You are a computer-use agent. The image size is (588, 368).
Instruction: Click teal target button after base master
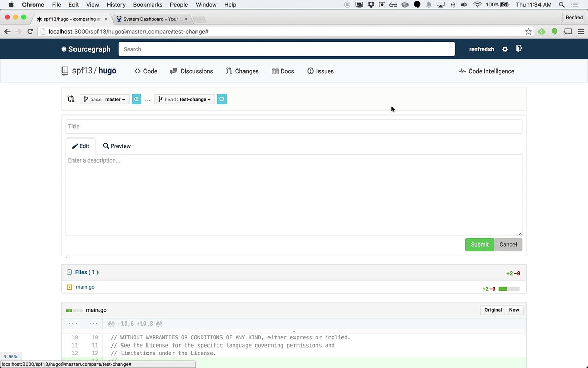[x=136, y=99]
